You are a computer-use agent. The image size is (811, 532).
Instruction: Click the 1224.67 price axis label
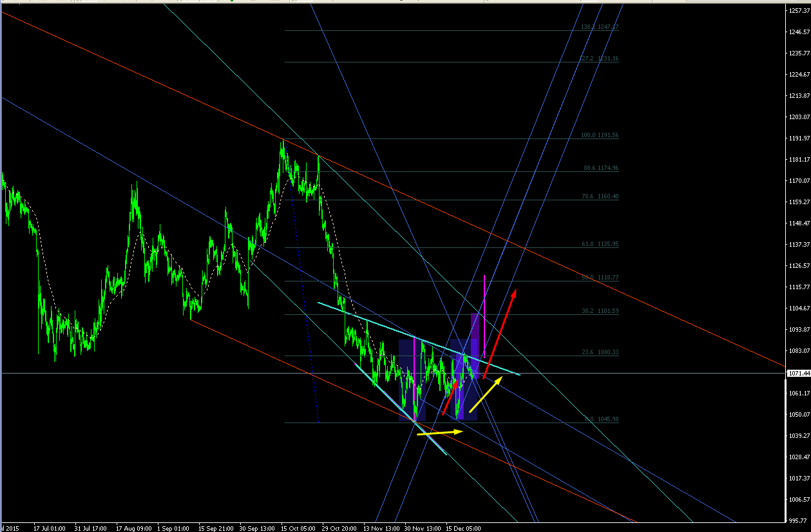pyautogui.click(x=799, y=75)
